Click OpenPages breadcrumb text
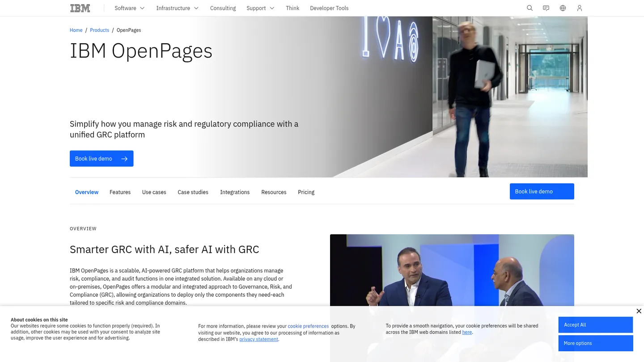Image resolution: width=644 pixels, height=362 pixels. pyautogui.click(x=129, y=30)
